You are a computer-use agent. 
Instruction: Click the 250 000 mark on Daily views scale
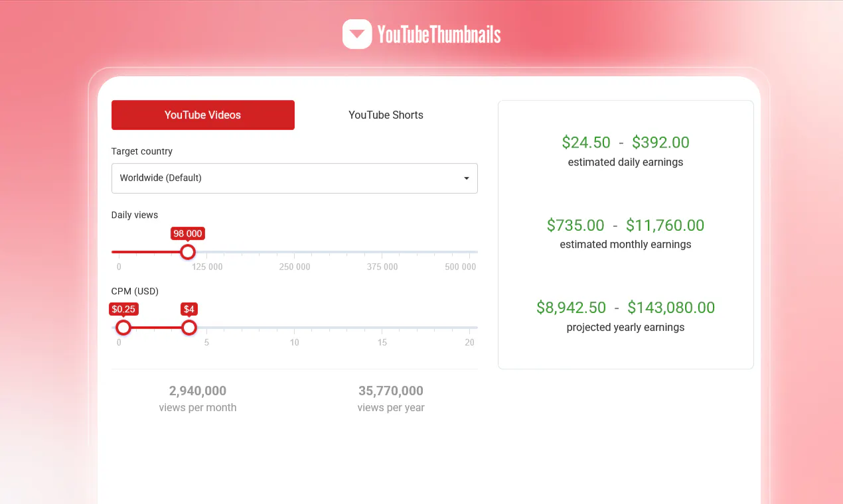click(x=295, y=267)
